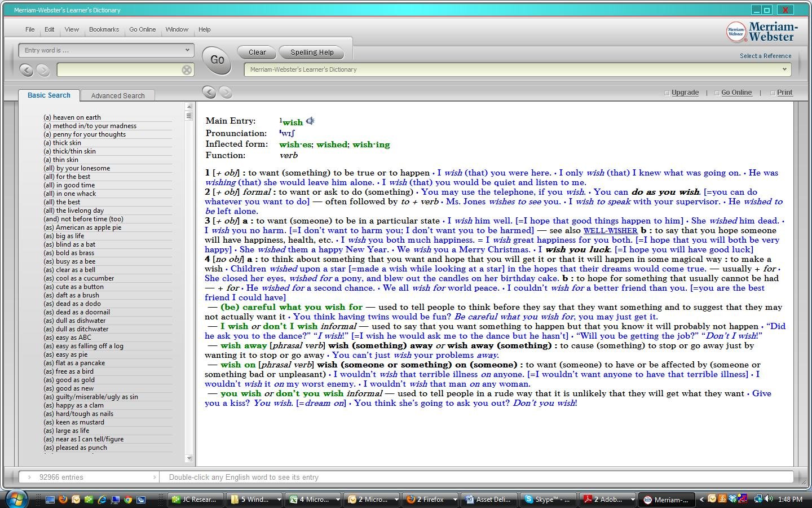This screenshot has width=812, height=508.
Task: Open the Asset Deli Word document taskbar button
Action: coord(489,500)
